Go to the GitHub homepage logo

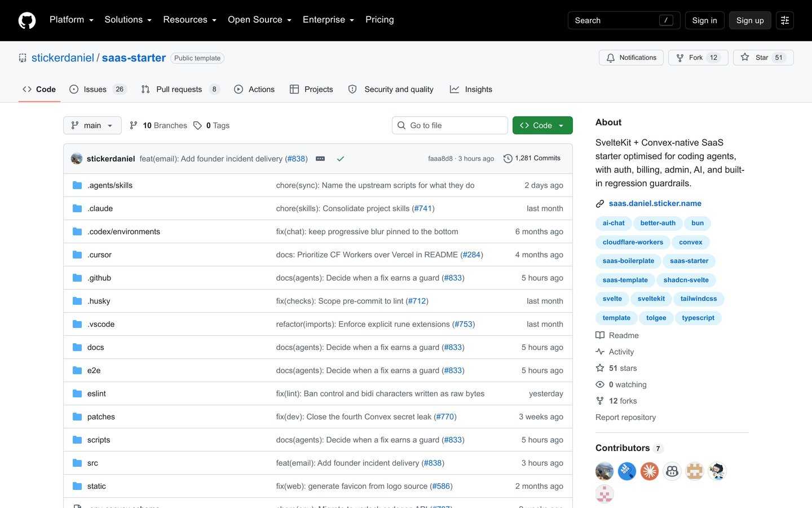click(27, 20)
